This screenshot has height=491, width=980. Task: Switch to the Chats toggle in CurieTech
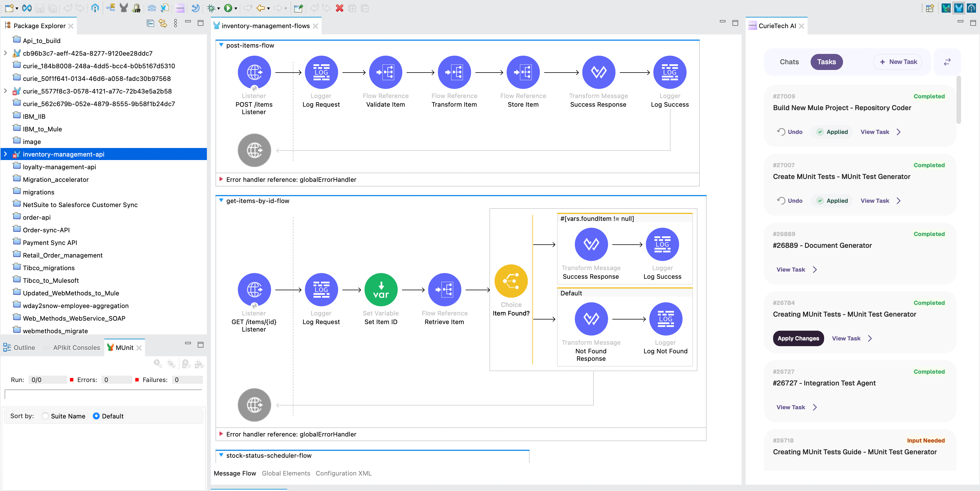pyautogui.click(x=789, y=62)
